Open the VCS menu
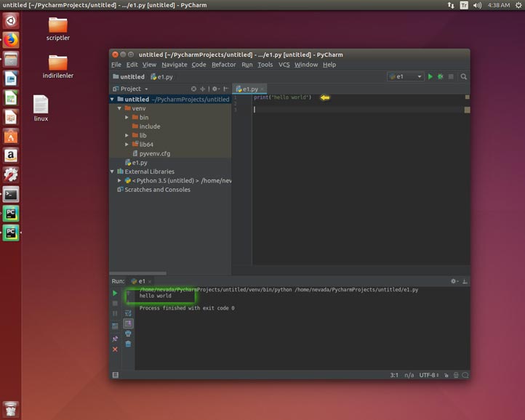Screen dimensions: 525x420 point(284,65)
